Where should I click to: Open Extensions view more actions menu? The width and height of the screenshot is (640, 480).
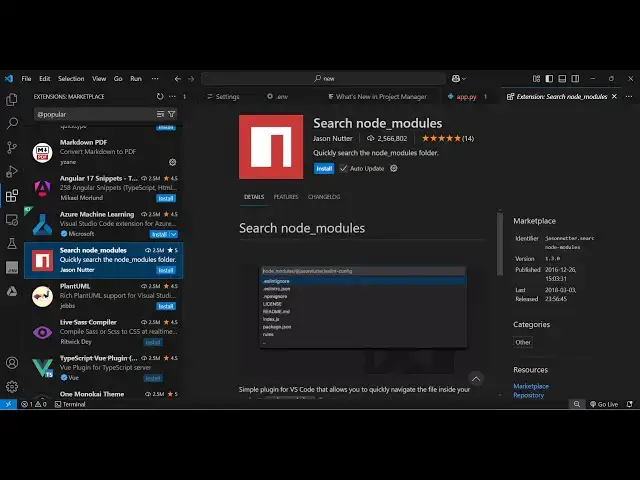pos(172,96)
